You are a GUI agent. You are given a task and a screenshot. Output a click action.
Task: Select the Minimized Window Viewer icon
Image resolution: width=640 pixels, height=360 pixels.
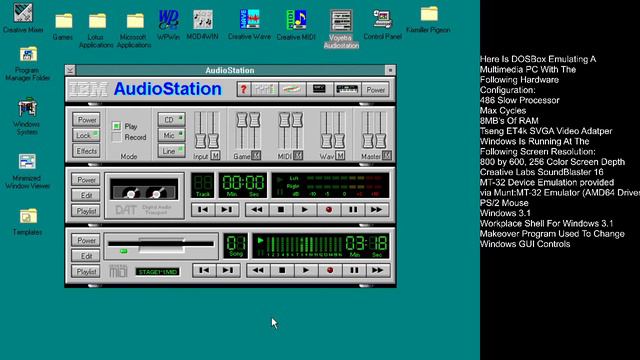tap(27, 171)
